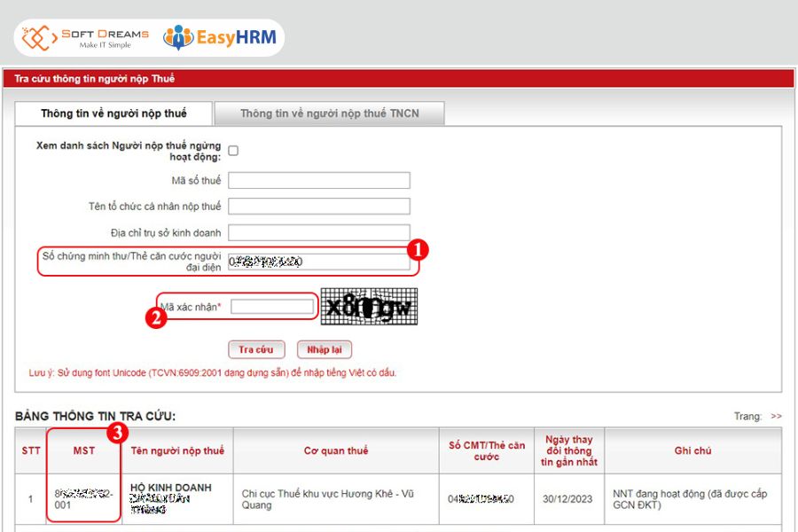The width and height of the screenshot is (798, 532).
Task: Click the Tra cứu thông tin người nộp Thuế title
Action: coord(95,78)
